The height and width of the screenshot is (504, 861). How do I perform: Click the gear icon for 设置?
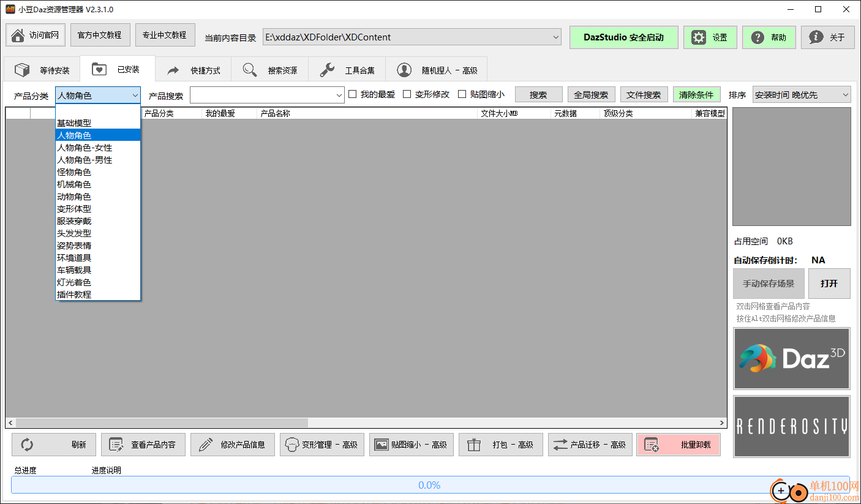point(699,37)
